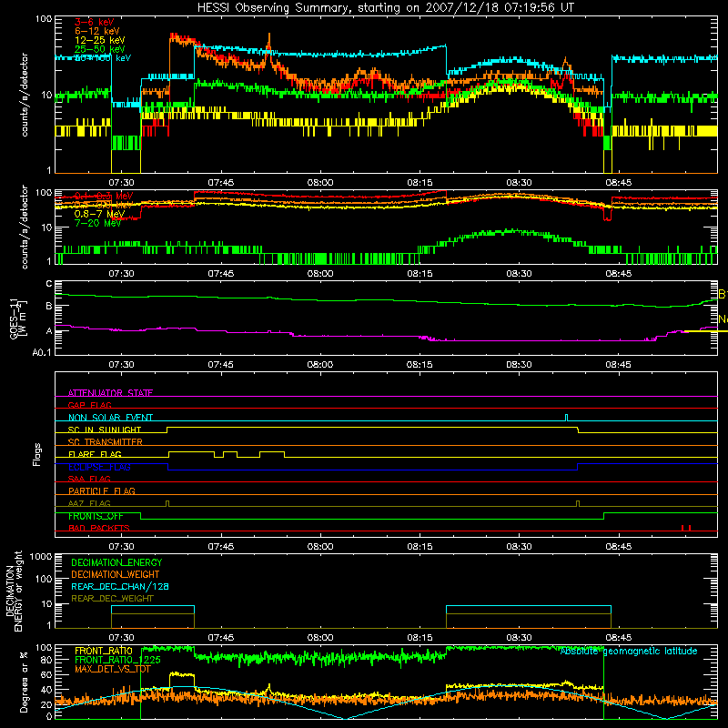728x728 pixels.
Task: Click the REAR_DEC_WEIGHT legend label
Action: pos(112,599)
